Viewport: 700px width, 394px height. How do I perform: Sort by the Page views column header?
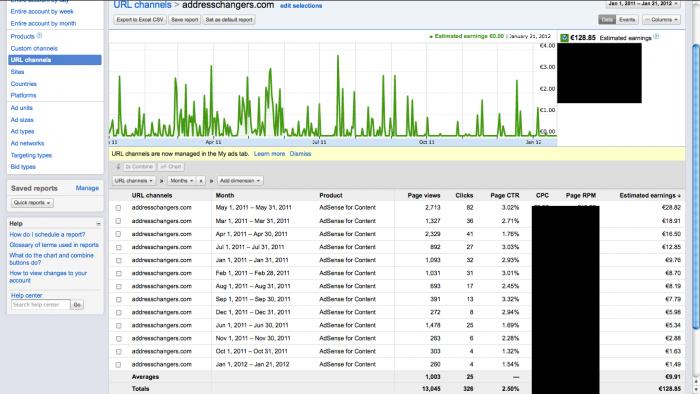pos(424,195)
